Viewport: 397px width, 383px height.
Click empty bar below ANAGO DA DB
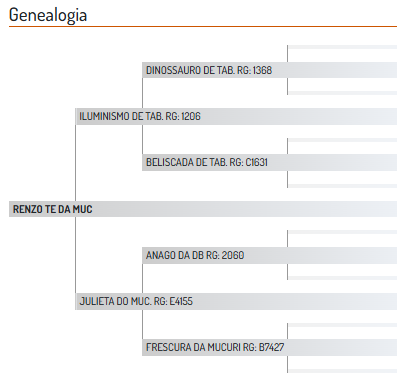coord(342,278)
